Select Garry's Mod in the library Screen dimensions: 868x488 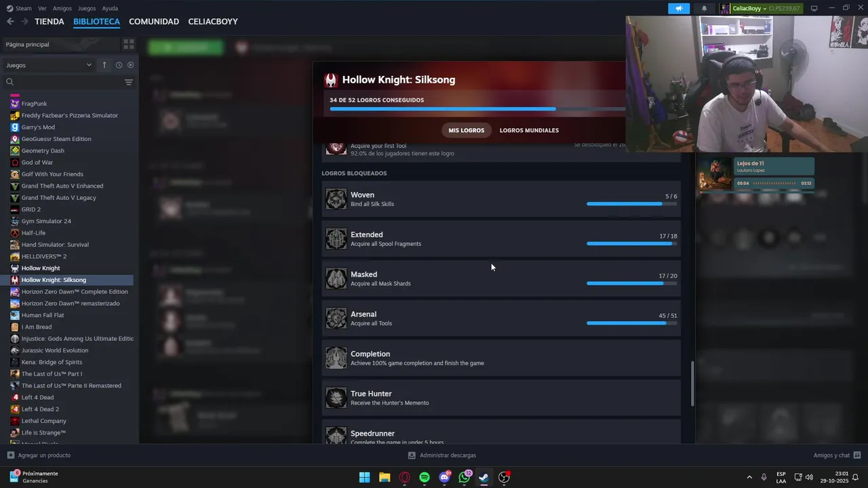(x=38, y=127)
